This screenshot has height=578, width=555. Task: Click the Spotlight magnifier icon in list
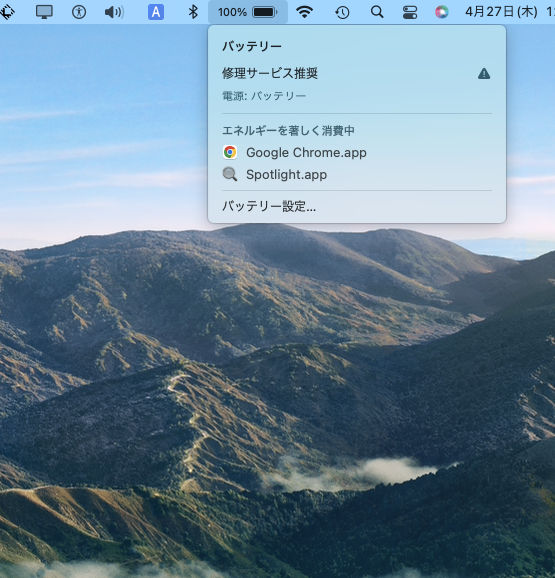[x=230, y=174]
